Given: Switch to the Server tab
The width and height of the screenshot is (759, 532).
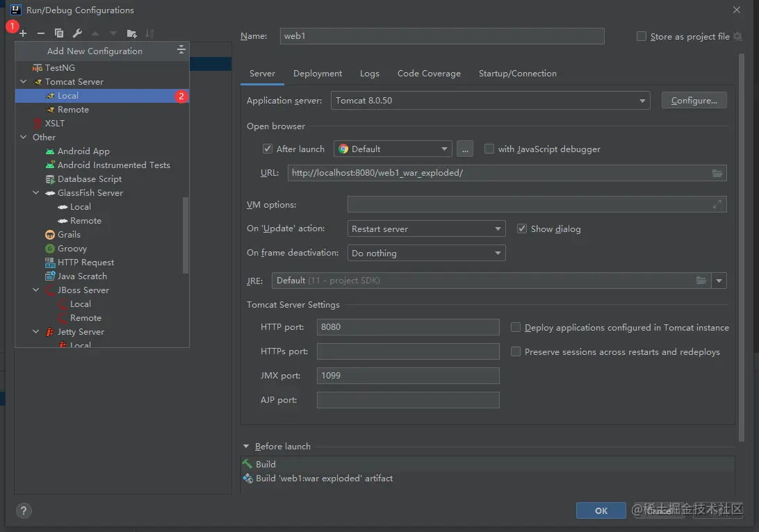Looking at the screenshot, I should click(262, 74).
